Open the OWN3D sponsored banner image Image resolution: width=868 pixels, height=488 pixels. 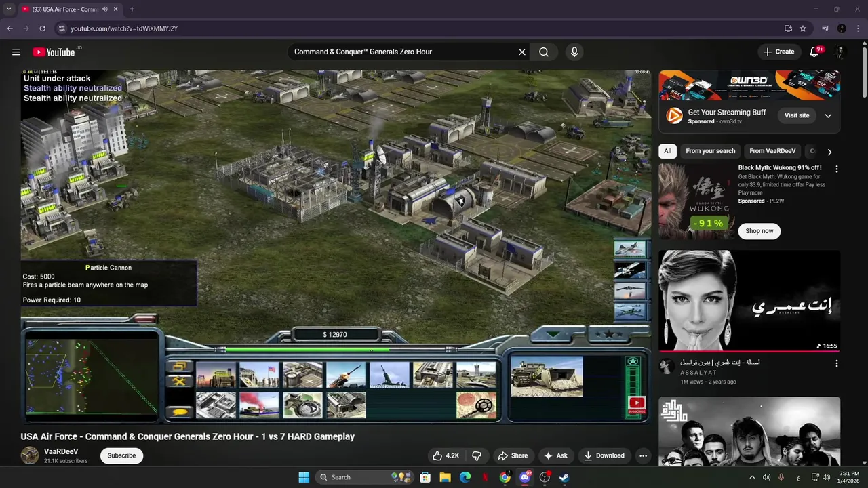tap(749, 85)
